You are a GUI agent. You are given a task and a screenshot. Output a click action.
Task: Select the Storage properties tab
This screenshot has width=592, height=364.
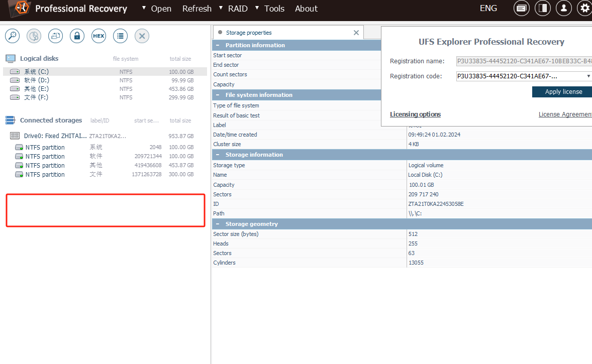[288, 33]
